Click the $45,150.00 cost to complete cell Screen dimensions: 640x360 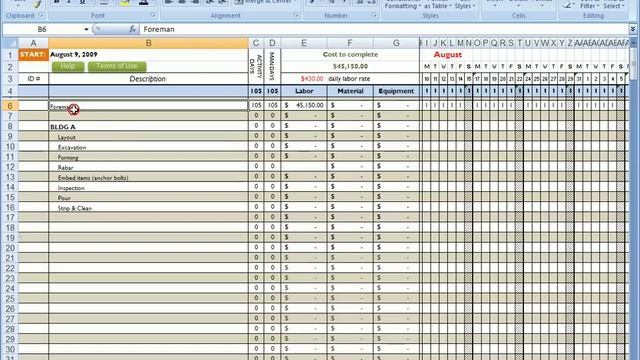[350, 66]
